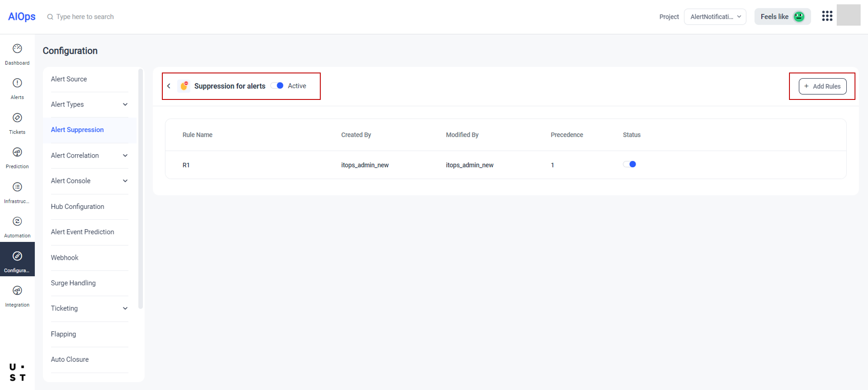This screenshot has width=868, height=390.
Task: Click the Add Rules button
Action: click(x=822, y=86)
